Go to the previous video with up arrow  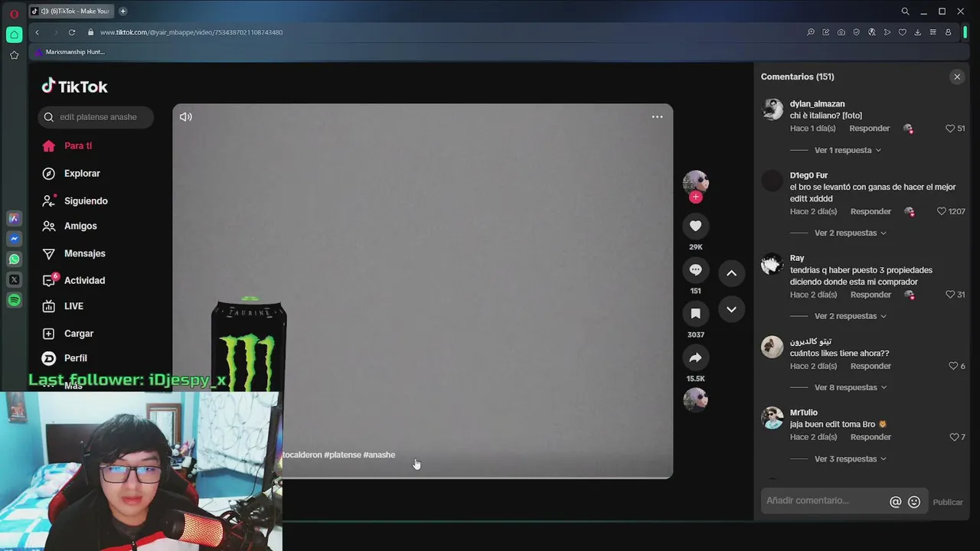(731, 273)
